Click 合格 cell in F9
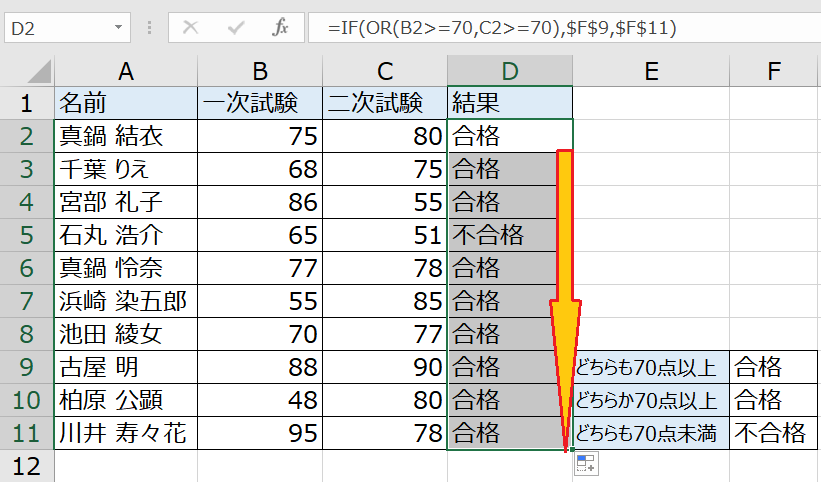 point(773,367)
